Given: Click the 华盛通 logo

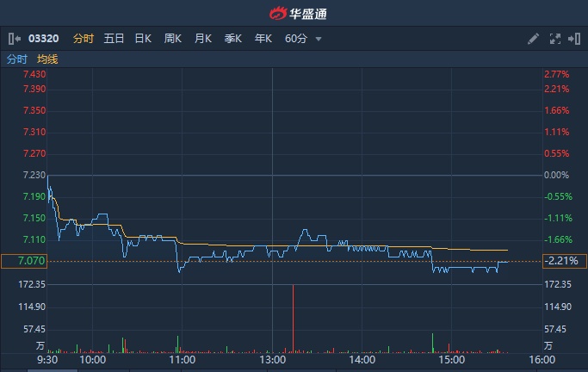Looking at the screenshot, I should pos(298,14).
